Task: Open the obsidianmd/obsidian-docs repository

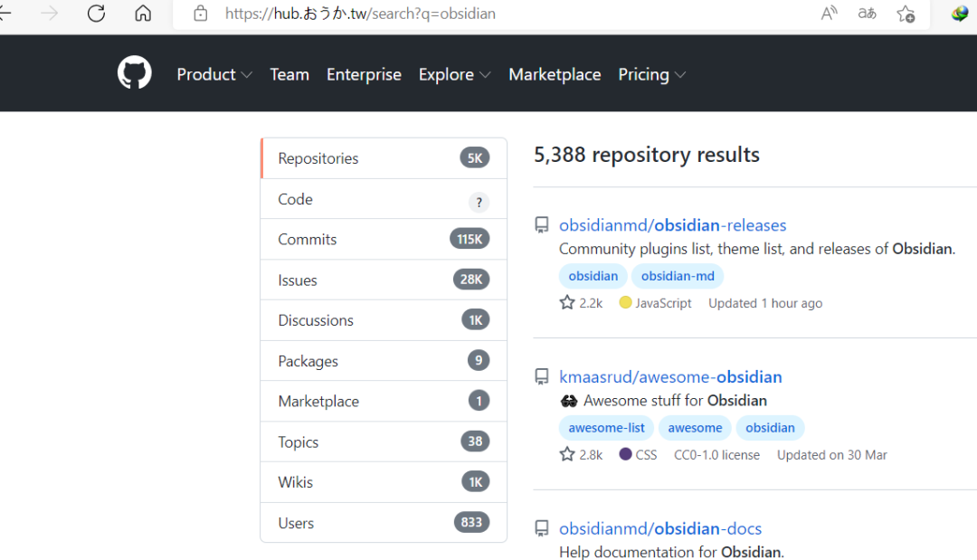Action: (x=660, y=529)
